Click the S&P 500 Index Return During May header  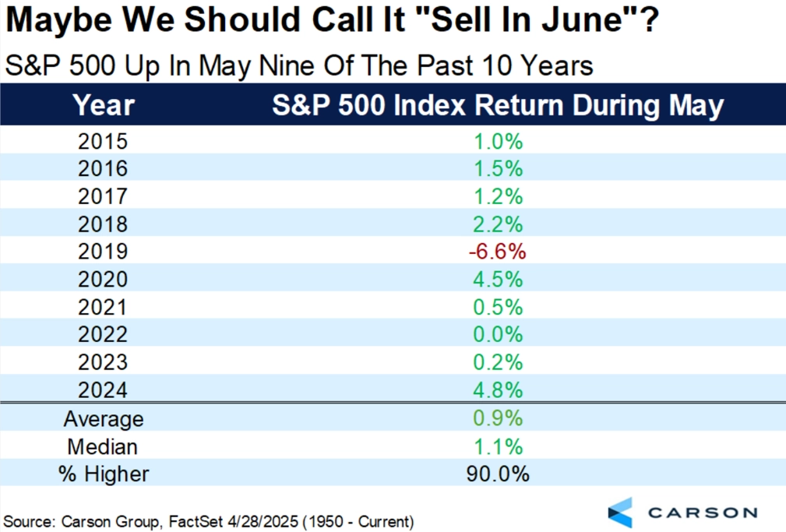pyautogui.click(x=498, y=105)
